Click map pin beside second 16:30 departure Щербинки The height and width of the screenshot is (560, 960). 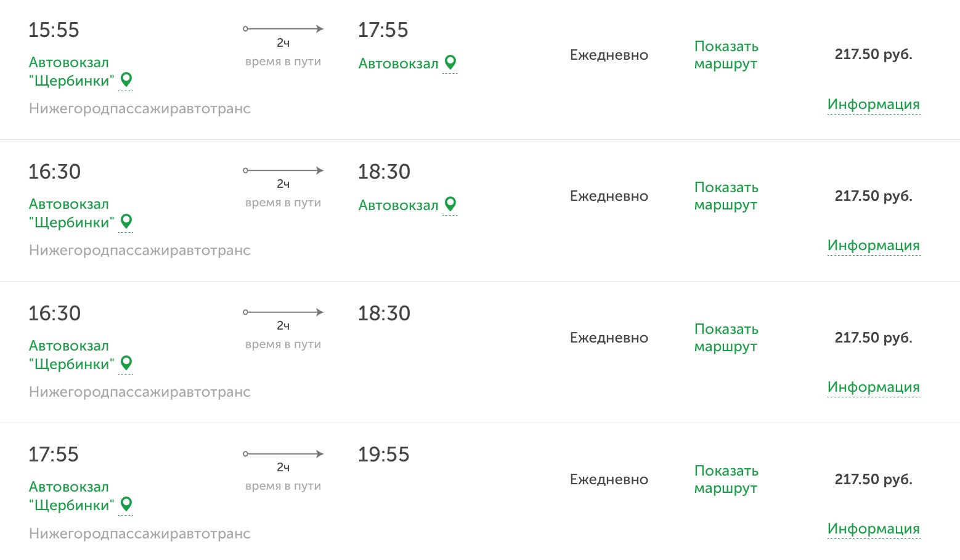126,363
